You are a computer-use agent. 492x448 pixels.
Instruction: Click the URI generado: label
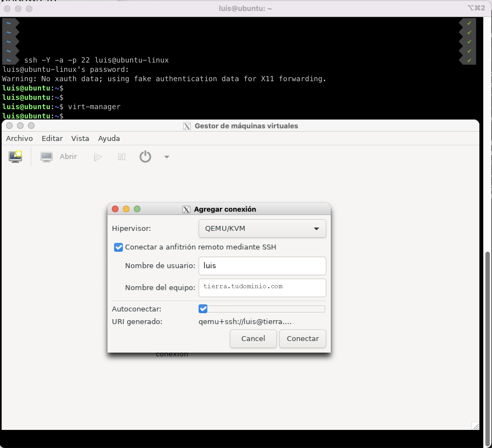point(137,322)
